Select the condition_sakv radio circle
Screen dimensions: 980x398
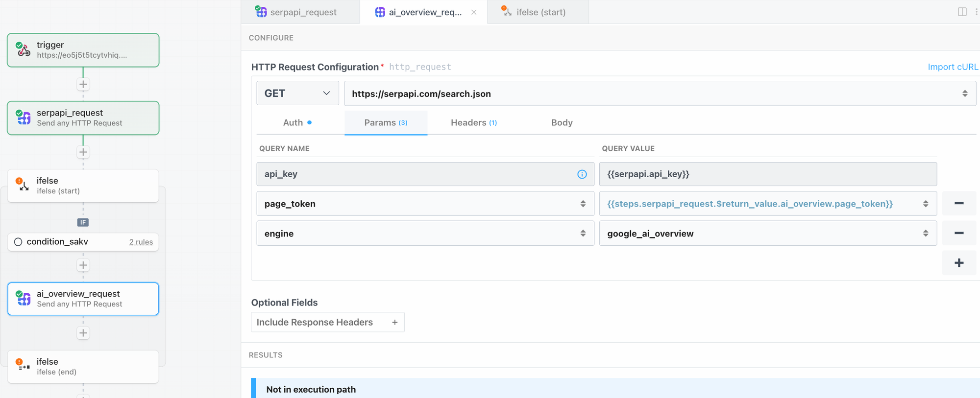(18, 242)
